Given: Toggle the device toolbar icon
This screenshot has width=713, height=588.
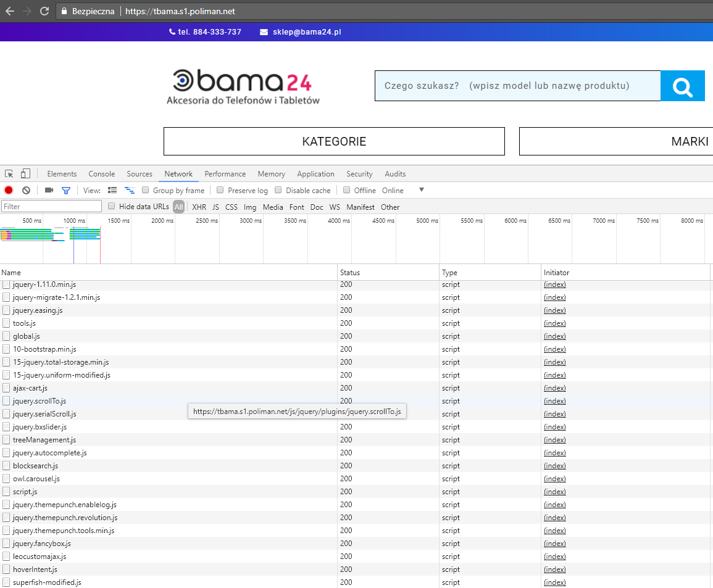Looking at the screenshot, I should point(25,174).
